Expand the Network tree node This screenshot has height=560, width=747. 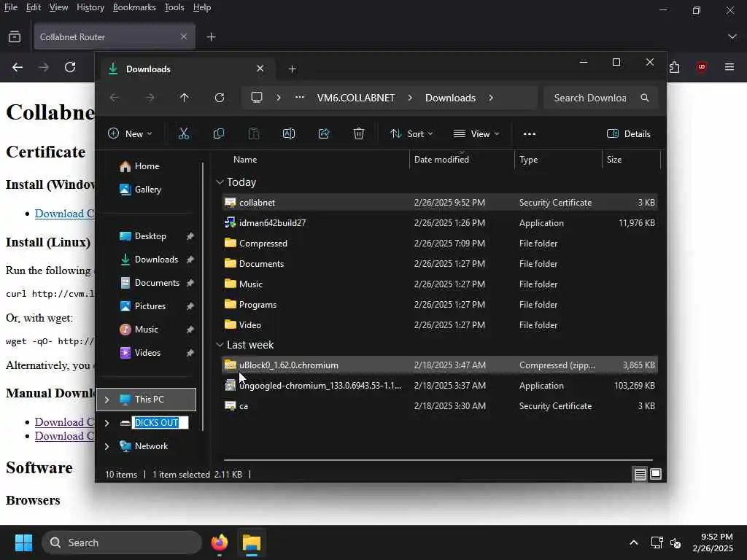coord(107,446)
